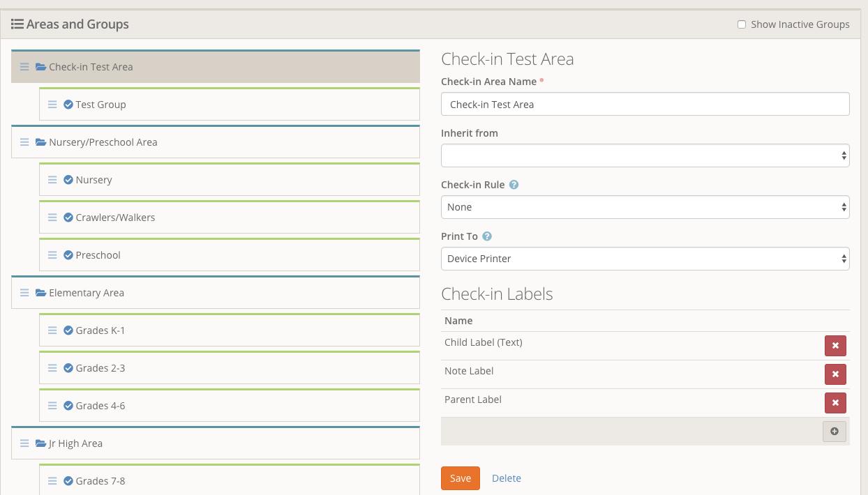This screenshot has width=868, height=495.
Task: Click the Save button
Action: (460, 478)
